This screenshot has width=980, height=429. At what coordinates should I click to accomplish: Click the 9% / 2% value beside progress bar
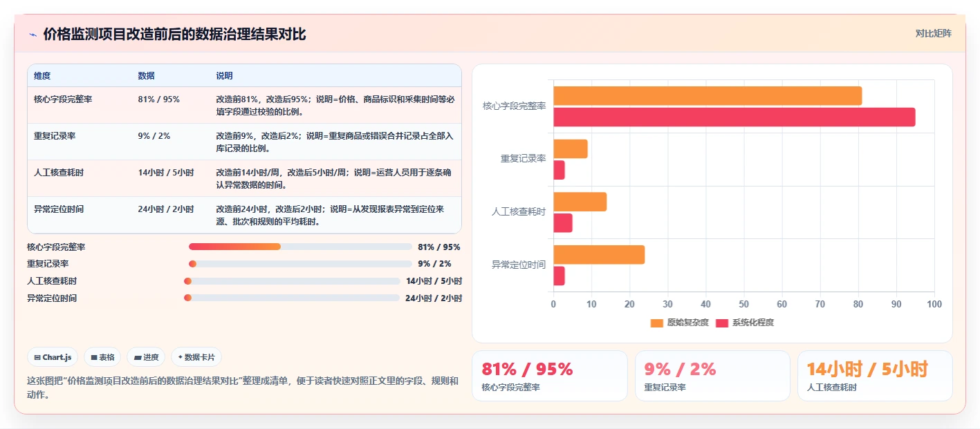point(434,264)
